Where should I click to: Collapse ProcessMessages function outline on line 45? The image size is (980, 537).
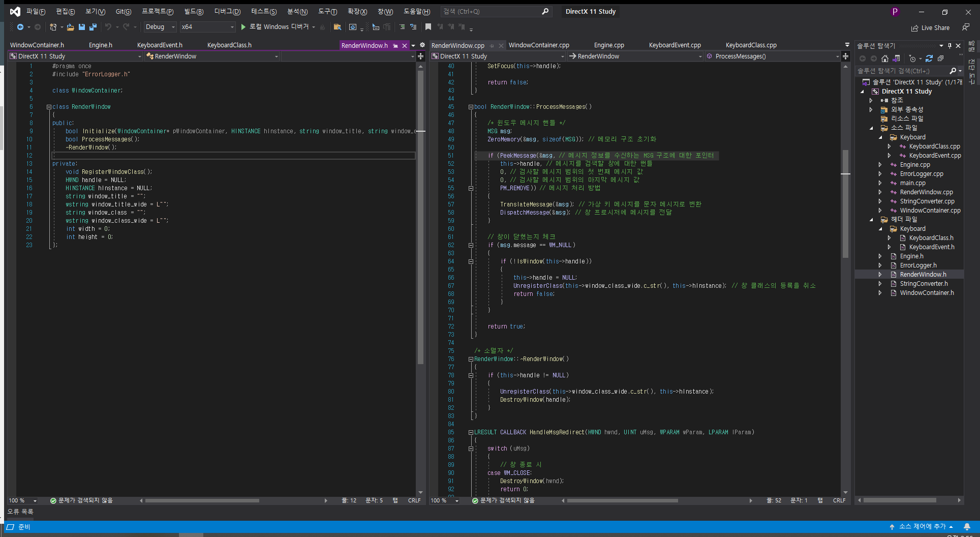[471, 107]
